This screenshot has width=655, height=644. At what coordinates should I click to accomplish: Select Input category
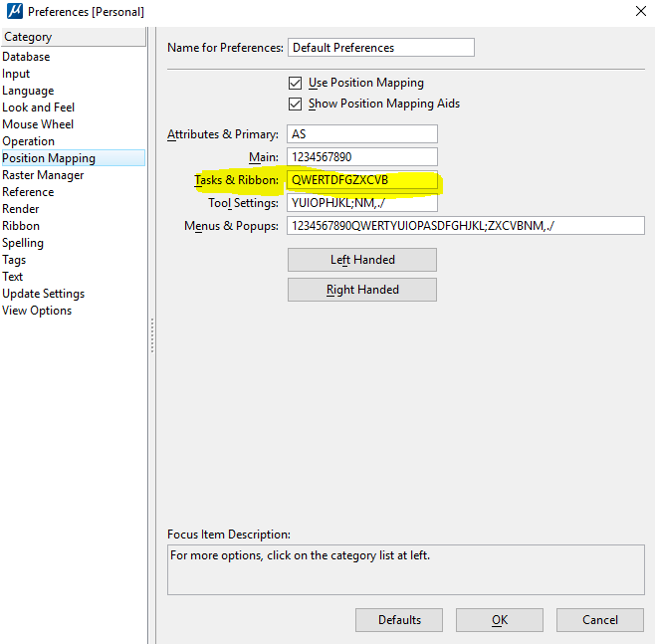16,74
